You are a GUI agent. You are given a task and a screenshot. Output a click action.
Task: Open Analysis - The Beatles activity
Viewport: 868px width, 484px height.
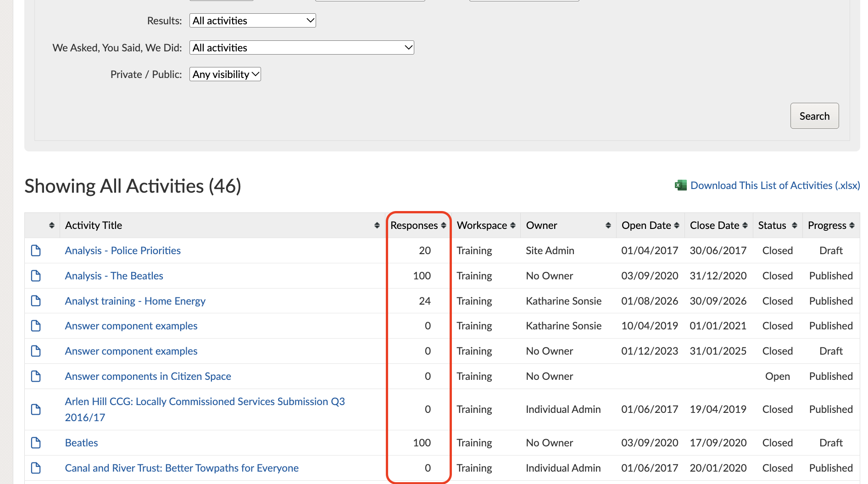(114, 276)
